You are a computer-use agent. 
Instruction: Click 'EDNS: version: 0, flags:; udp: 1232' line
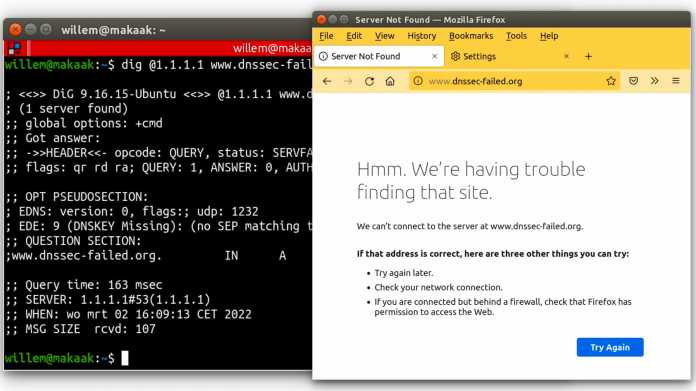tap(132, 212)
